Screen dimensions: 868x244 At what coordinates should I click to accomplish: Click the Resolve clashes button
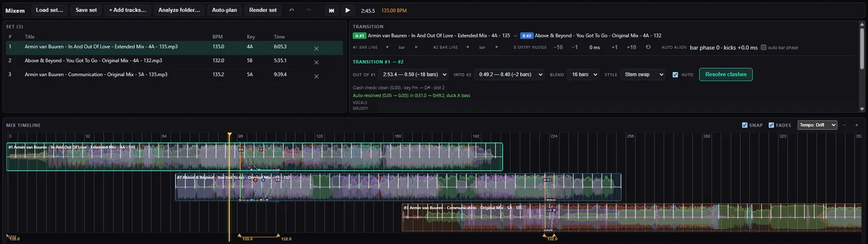coord(726,74)
